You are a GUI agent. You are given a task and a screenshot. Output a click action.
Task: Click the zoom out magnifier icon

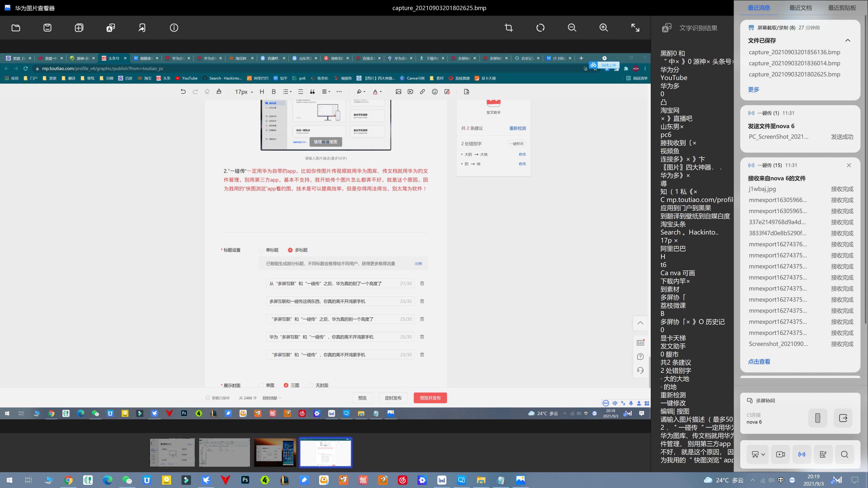tap(572, 28)
